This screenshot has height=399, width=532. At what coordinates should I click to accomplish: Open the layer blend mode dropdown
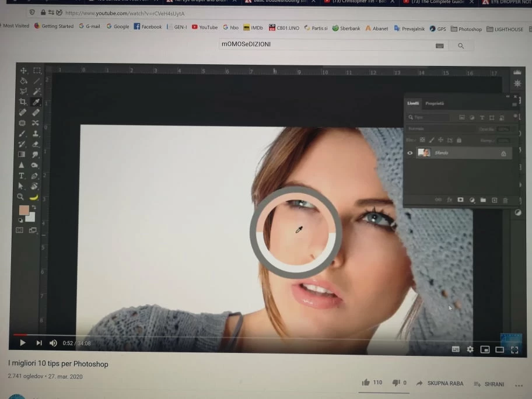tap(440, 128)
